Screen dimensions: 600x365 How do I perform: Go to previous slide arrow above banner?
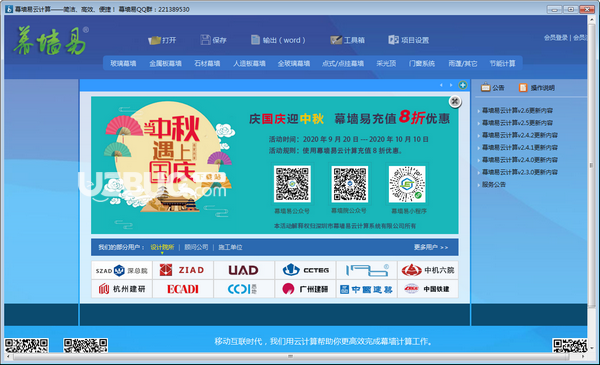click(441, 85)
